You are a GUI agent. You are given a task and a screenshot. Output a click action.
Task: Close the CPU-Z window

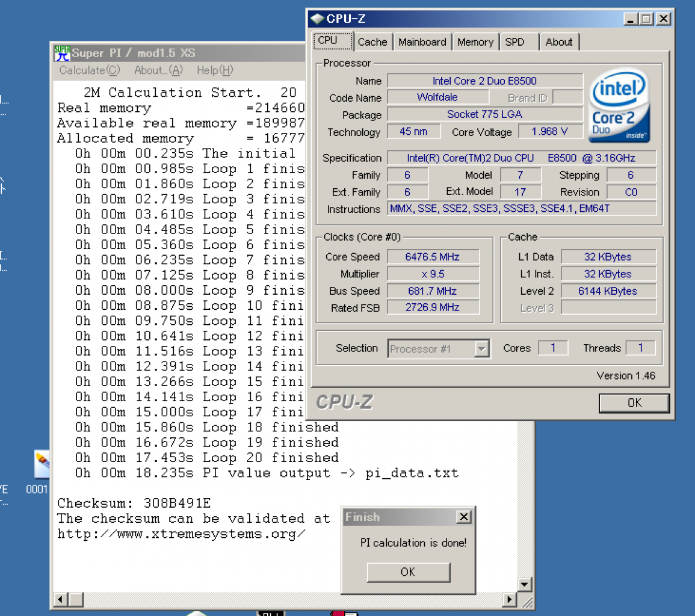coord(664,19)
